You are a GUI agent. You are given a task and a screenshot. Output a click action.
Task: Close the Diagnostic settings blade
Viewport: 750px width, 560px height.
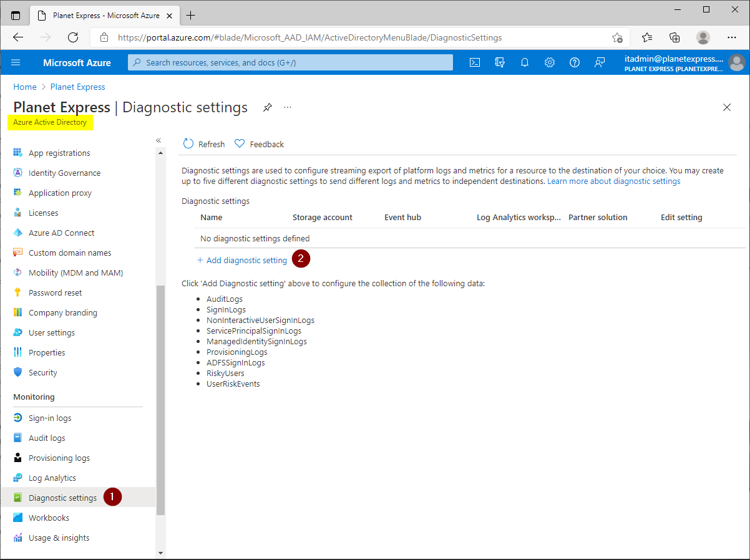point(726,107)
